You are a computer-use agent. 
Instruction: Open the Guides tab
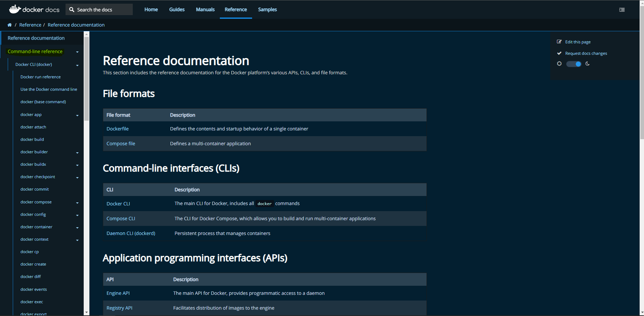tap(177, 9)
